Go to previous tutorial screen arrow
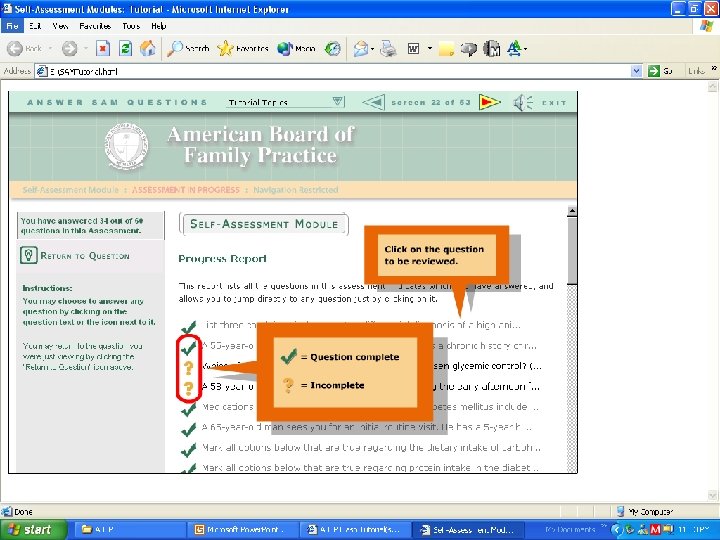 (x=373, y=102)
